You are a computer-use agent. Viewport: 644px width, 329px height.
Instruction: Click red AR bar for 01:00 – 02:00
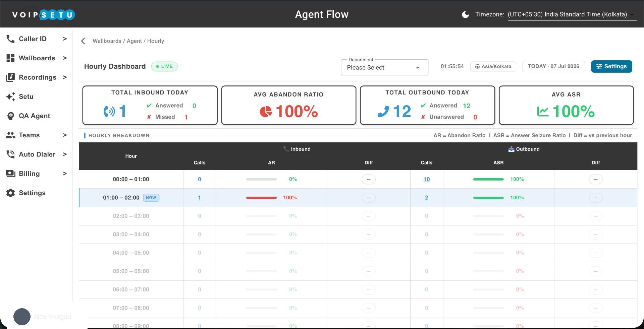[x=261, y=198]
